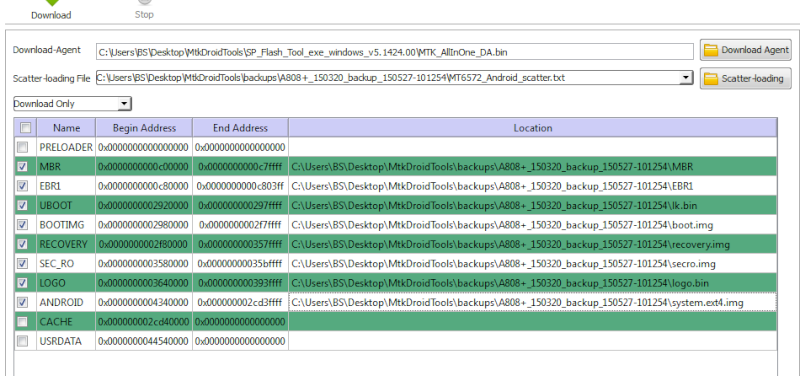Click end address 0x000000002cd3ffff for ANDROID
Screen dimensions: 800x376
tap(240, 303)
